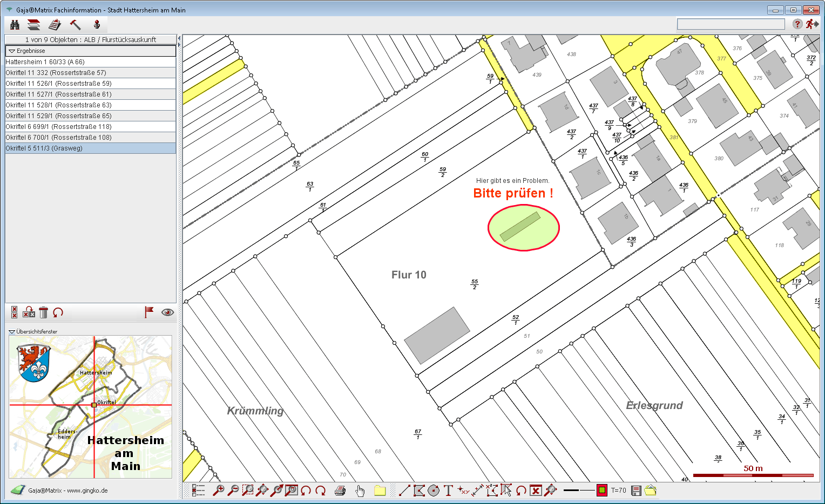The width and height of the screenshot is (825, 504).
Task: Click the printer icon
Action: pos(340,490)
